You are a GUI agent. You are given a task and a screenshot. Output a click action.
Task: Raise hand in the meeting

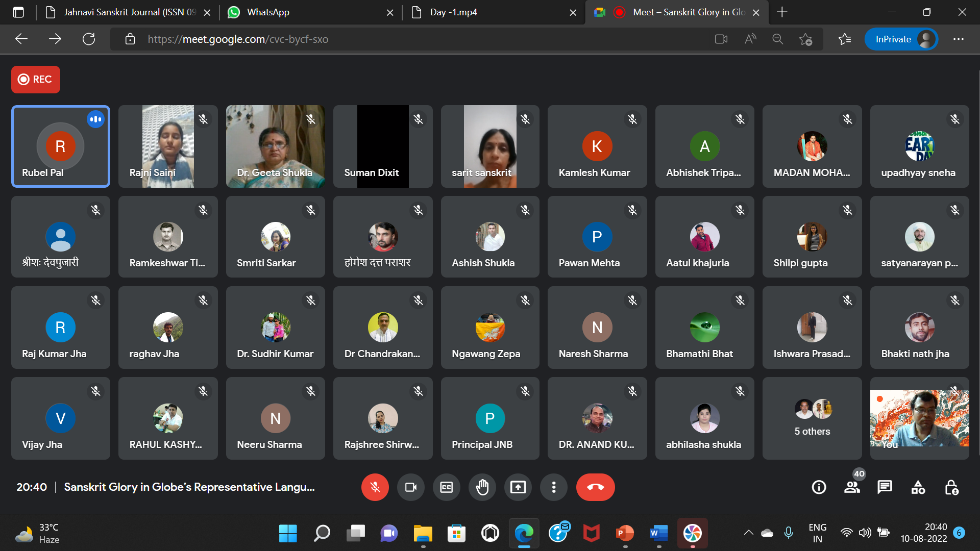(482, 487)
